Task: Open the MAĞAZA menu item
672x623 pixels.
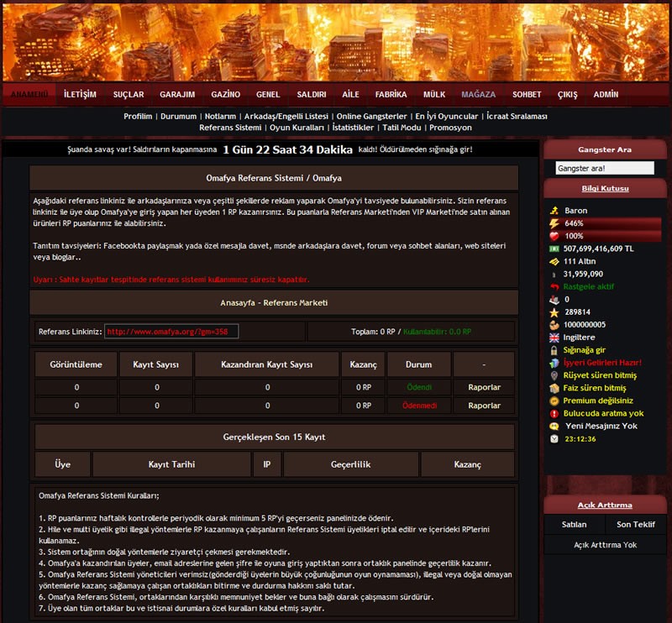Action: [x=478, y=95]
